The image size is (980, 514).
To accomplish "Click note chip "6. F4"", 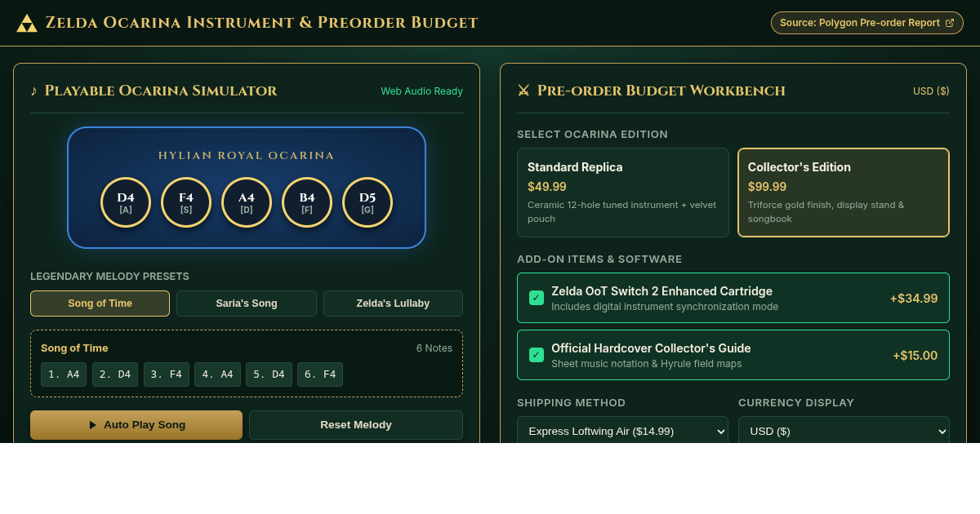I will click(x=320, y=374).
